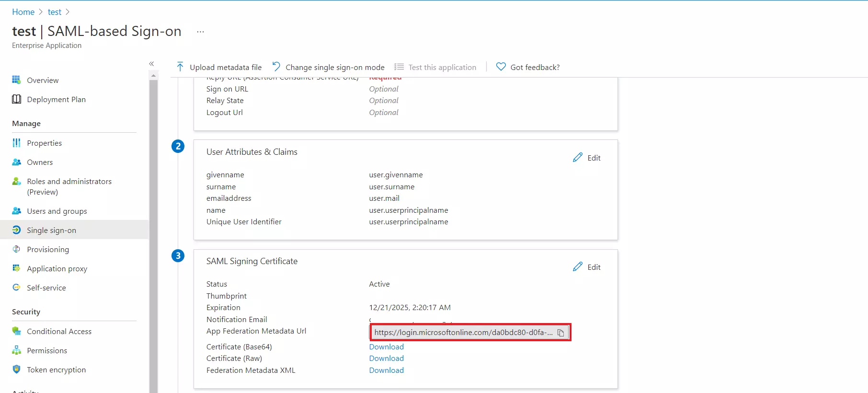Click the Conditional Access icon
This screenshot has width=868, height=393.
pyautogui.click(x=16, y=331)
